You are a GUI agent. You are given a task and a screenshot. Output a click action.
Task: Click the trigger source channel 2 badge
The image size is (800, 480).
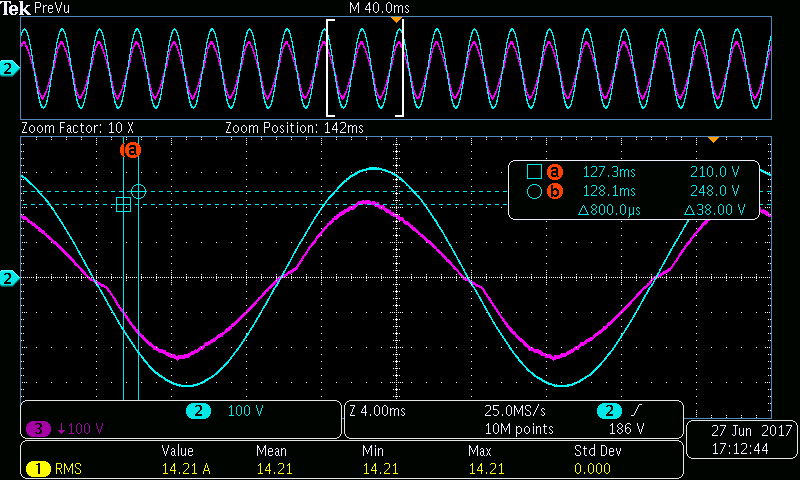click(609, 411)
